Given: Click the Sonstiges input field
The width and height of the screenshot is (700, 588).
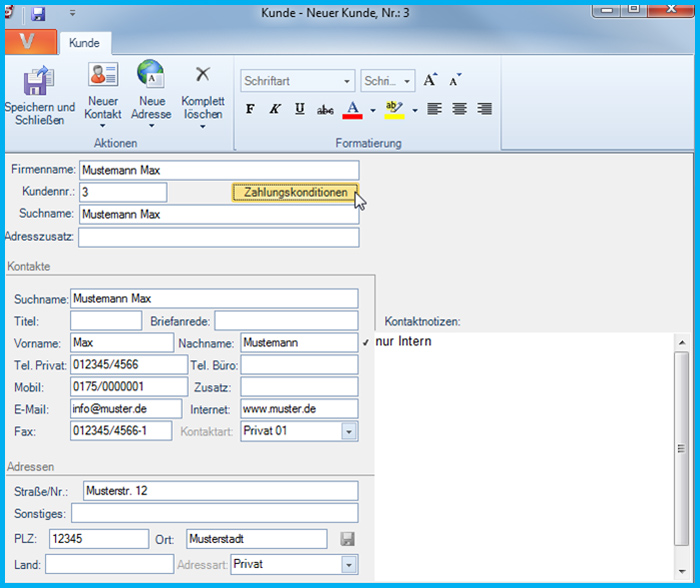Looking at the screenshot, I should point(215,513).
